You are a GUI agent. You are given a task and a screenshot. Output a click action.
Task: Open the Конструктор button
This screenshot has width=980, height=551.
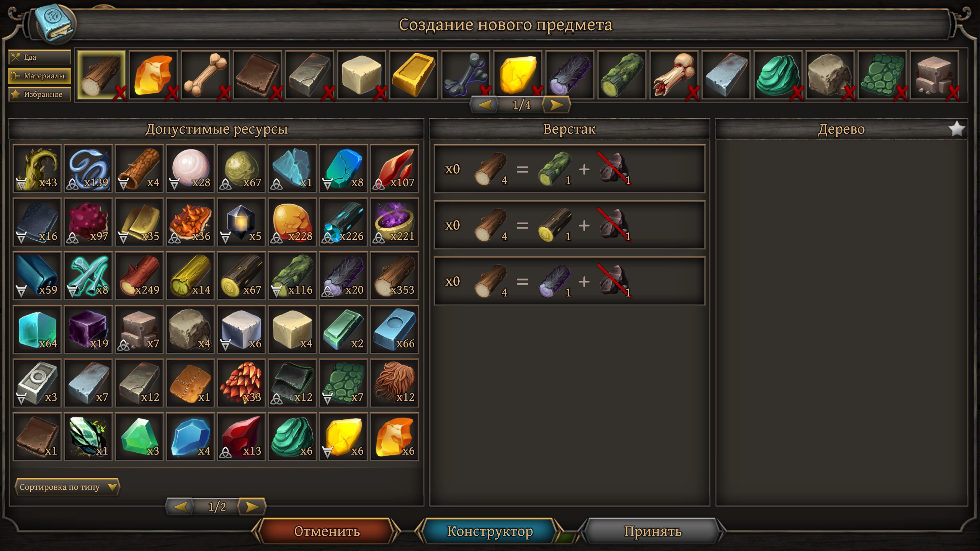click(490, 531)
